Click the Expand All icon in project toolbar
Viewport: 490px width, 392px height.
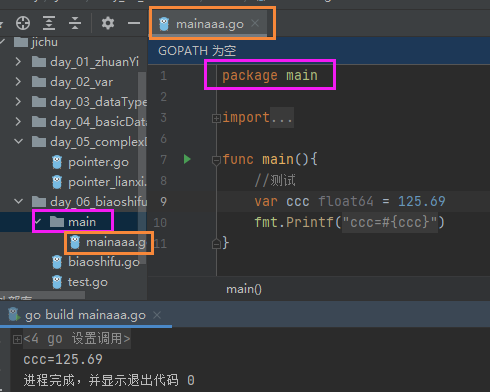pos(49,23)
